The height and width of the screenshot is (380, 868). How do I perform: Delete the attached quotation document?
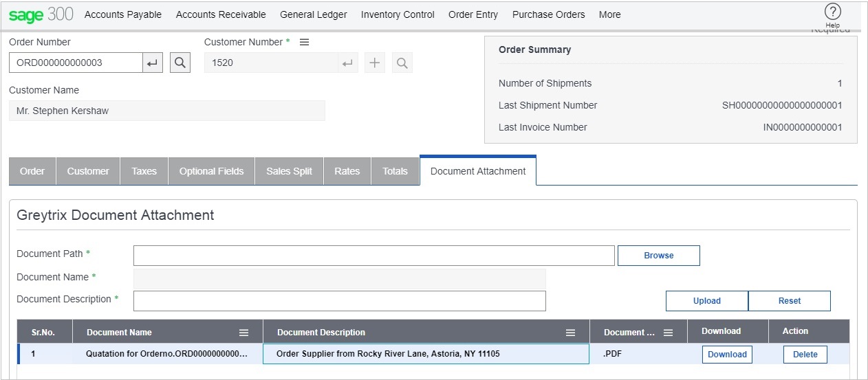(x=805, y=355)
